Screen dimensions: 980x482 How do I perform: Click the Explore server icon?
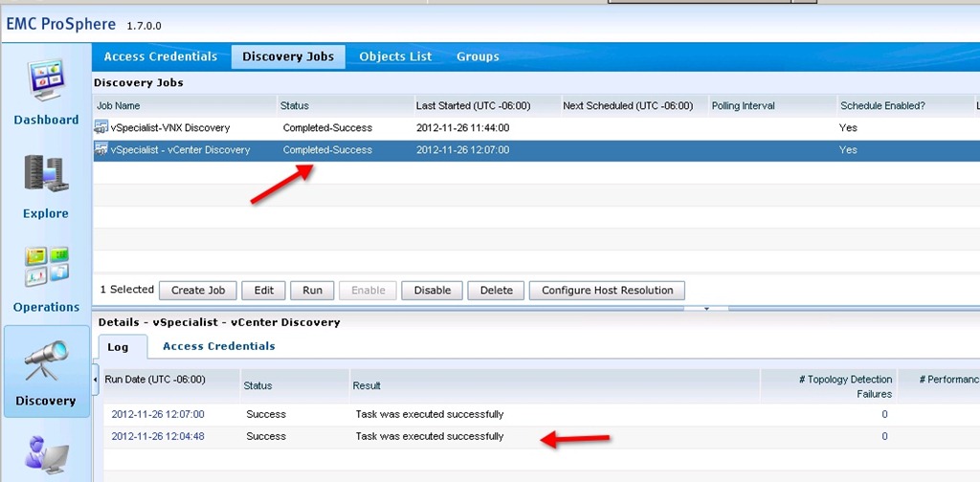click(45, 177)
